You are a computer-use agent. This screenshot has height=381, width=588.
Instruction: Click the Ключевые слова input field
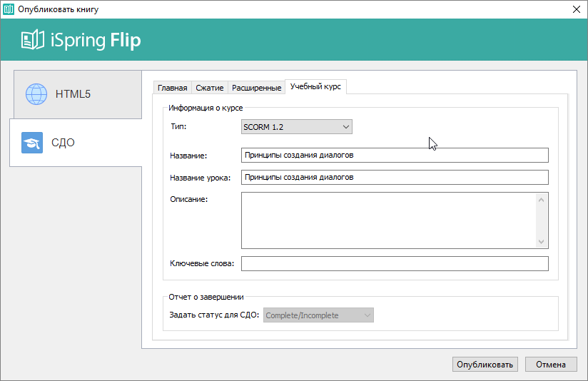[x=395, y=263]
